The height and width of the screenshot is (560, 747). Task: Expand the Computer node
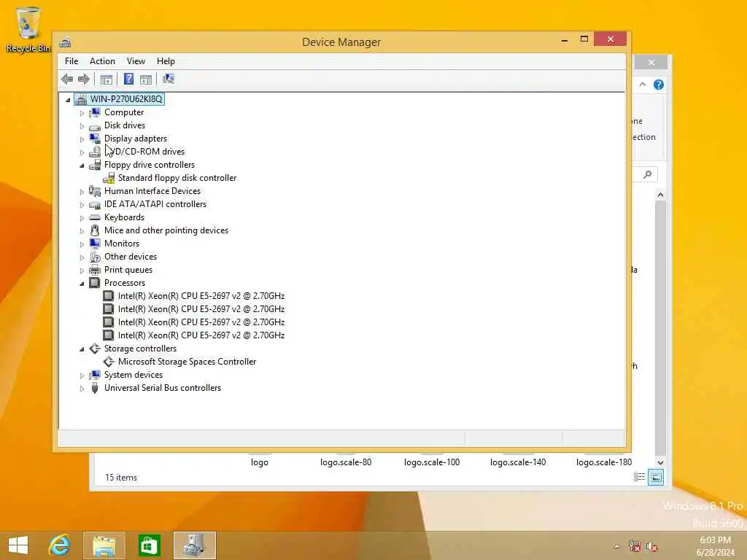pyautogui.click(x=82, y=113)
